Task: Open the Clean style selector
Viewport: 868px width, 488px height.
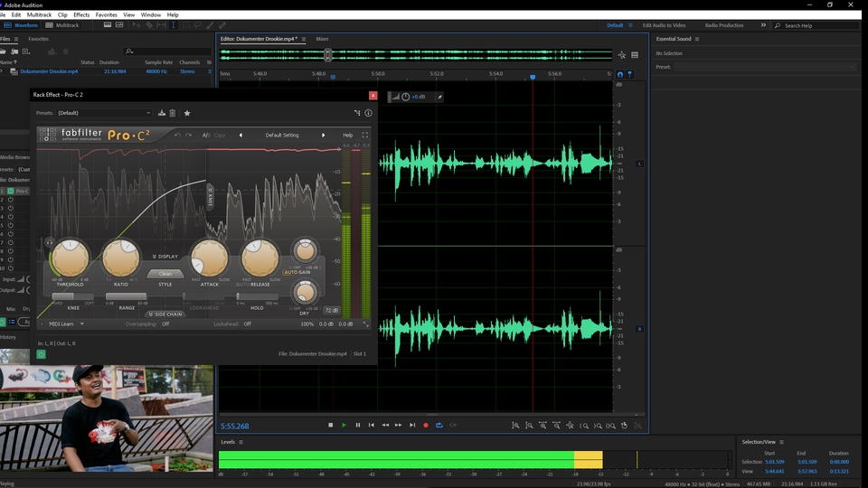Action: (165, 273)
